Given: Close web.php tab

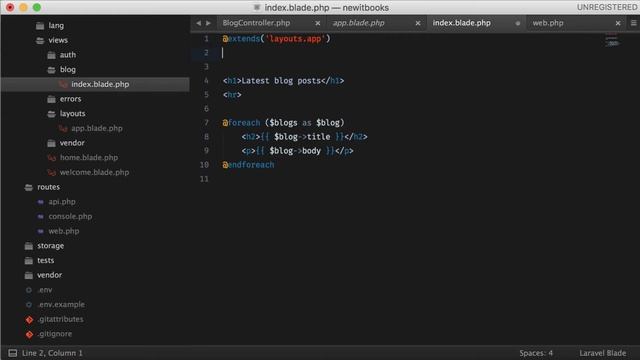Looking at the screenshot, I should (618, 23).
